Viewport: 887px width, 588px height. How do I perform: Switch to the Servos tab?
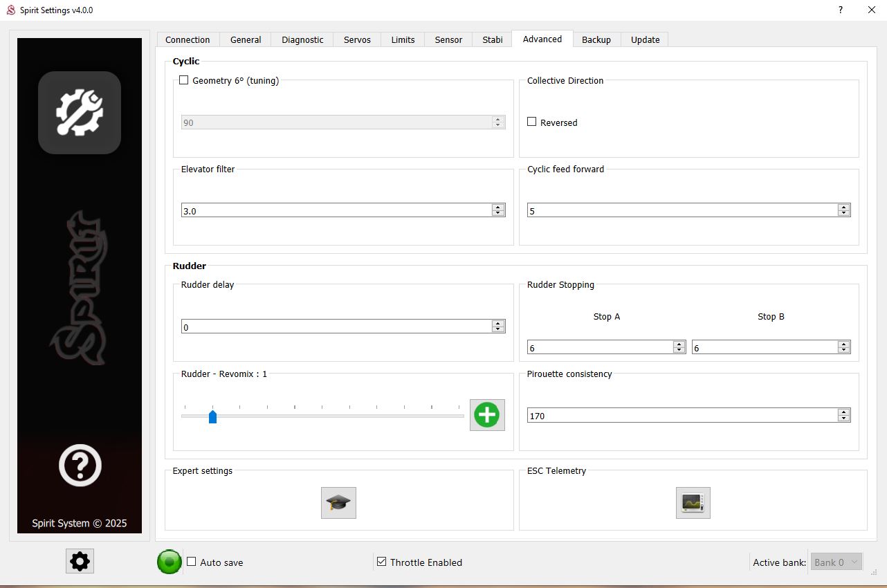coord(357,40)
